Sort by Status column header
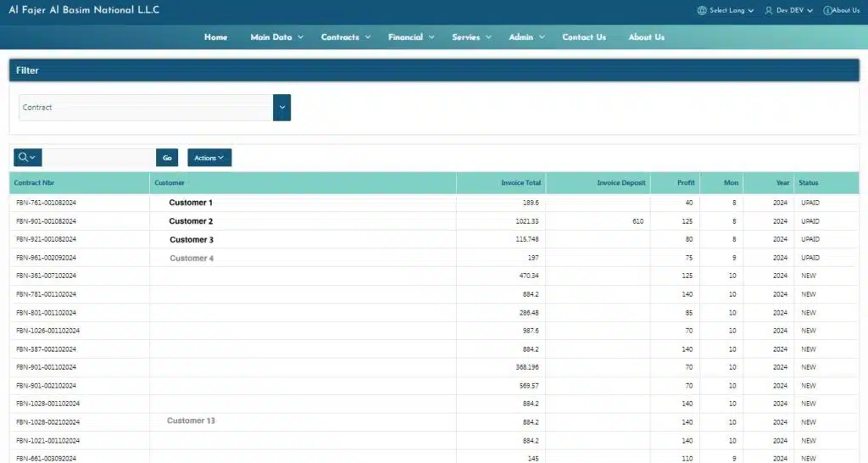This screenshot has width=868, height=463. click(808, 183)
